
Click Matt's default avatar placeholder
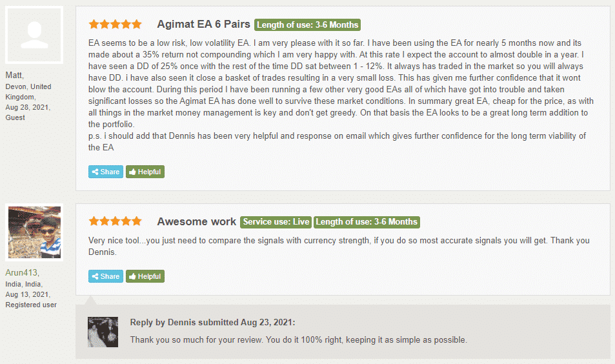(34, 35)
